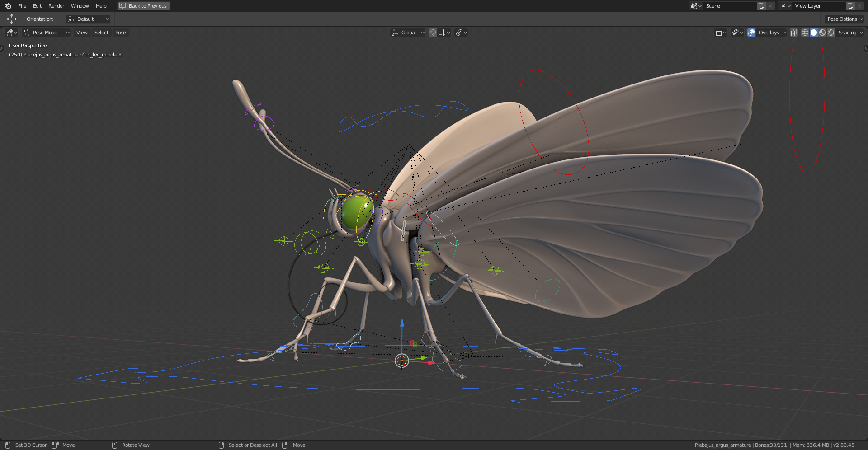868x450 pixels.
Task: Open the Global transform orientation dropdown
Action: coord(408,33)
